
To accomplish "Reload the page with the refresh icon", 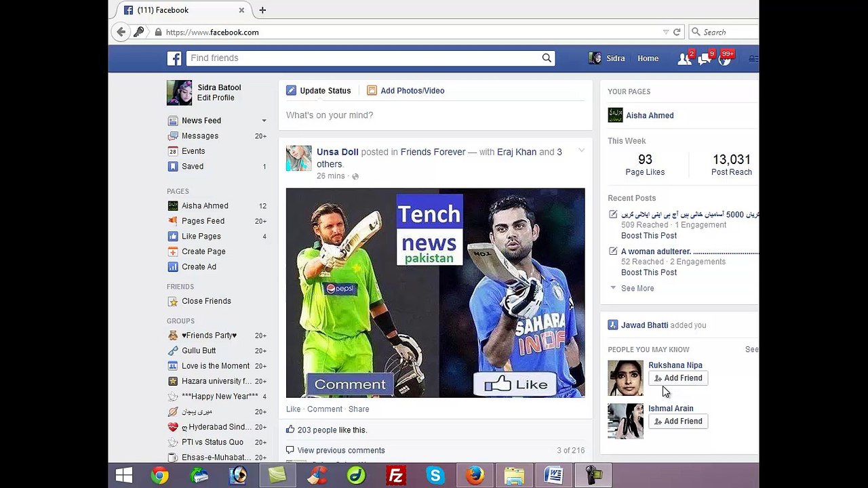I will tap(676, 32).
